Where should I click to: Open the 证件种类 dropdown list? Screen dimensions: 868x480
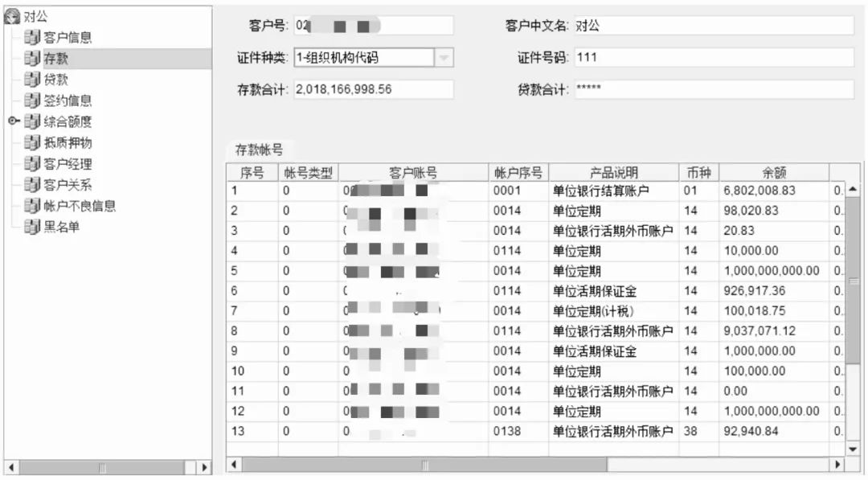444,57
